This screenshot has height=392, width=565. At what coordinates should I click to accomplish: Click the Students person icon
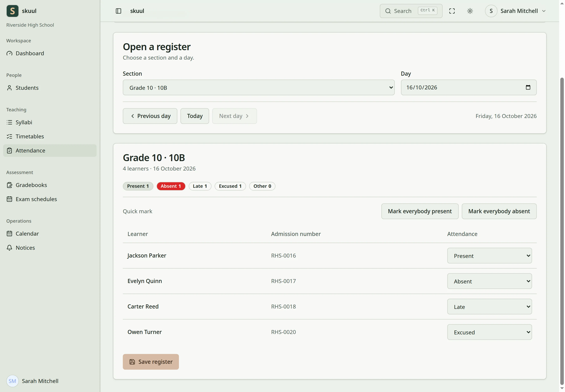[9, 88]
